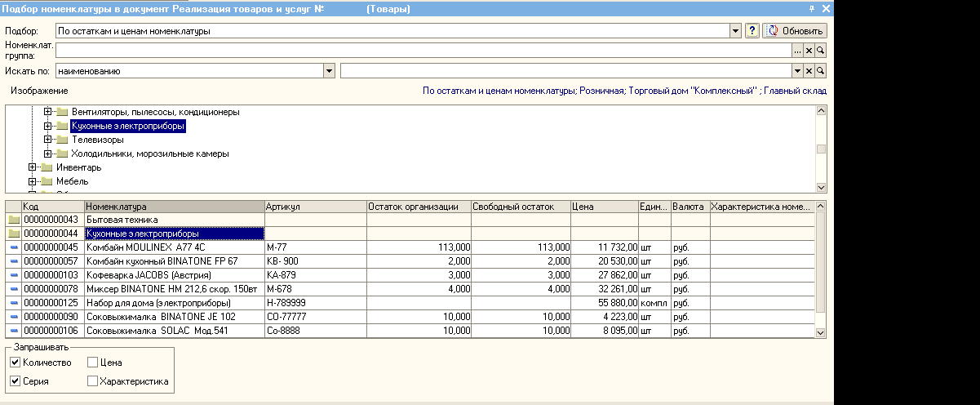Select Кофеварка JACOBS (Австрия) name cell
This screenshot has height=405, width=980.
pyautogui.click(x=175, y=275)
